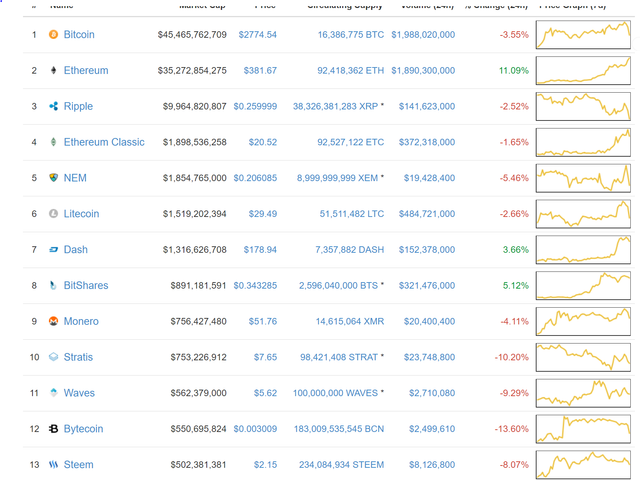
Task: Open Bitcoin 7-day price graph
Action: (x=583, y=35)
